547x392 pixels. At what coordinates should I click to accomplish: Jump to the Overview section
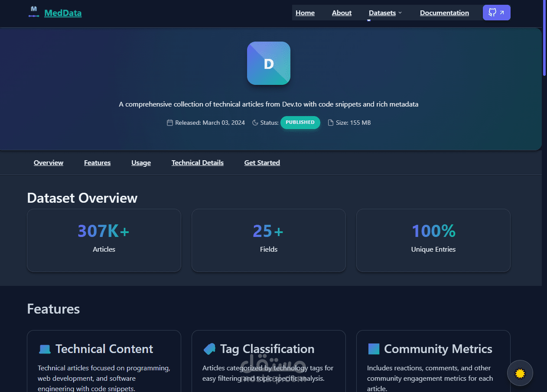(49, 163)
